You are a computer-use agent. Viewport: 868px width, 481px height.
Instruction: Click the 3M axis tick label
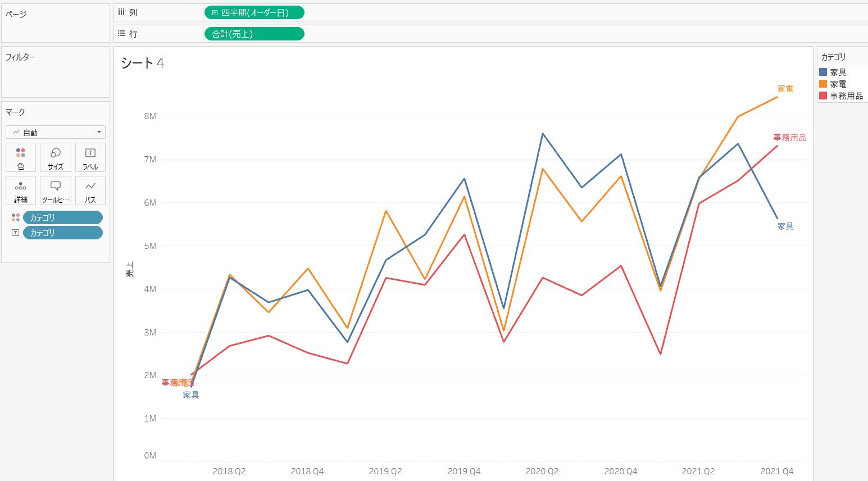[x=150, y=333]
